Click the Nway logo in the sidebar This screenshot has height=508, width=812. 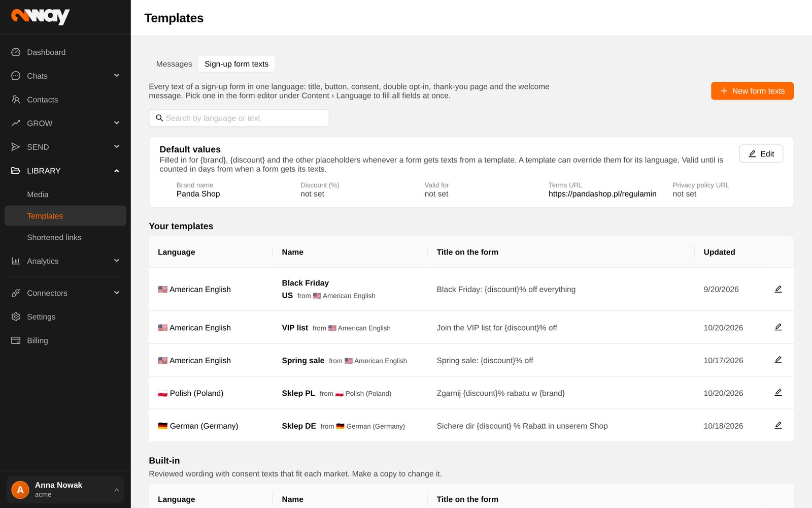click(41, 17)
